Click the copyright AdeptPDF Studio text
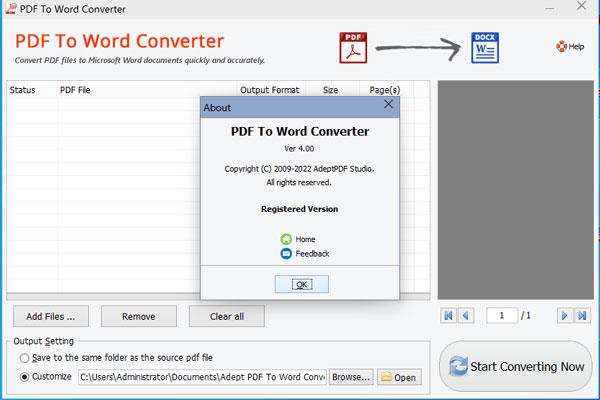The width and height of the screenshot is (600, 400). pos(299,169)
